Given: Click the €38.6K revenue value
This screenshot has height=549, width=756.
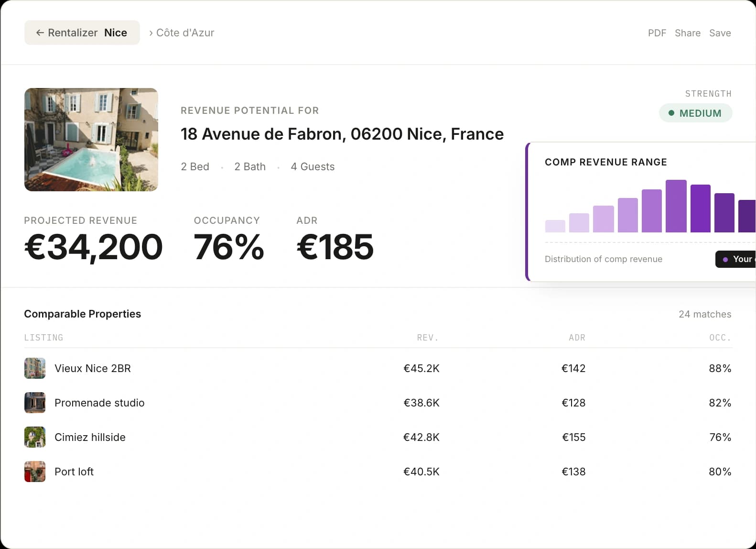Looking at the screenshot, I should (421, 403).
